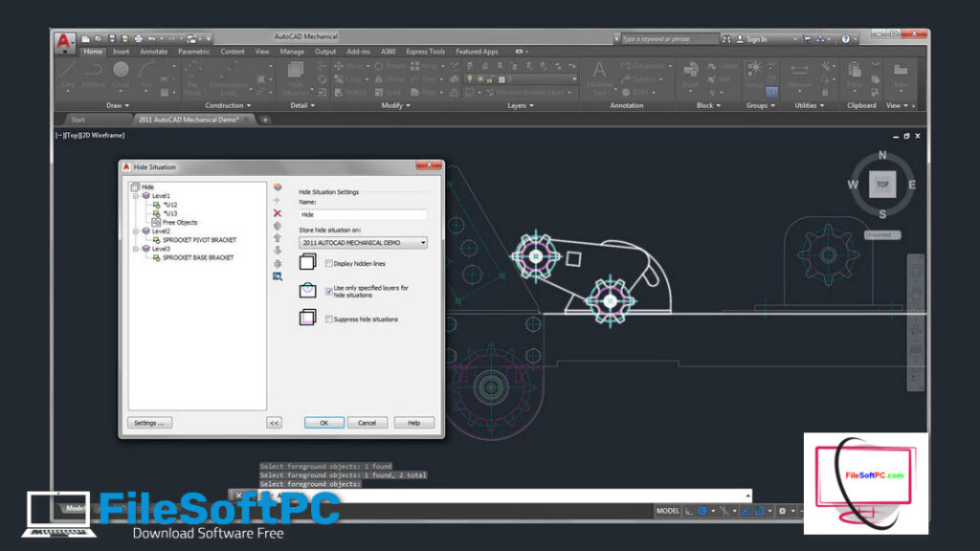The width and height of the screenshot is (980, 551).
Task: Select SPROCKET BASE BRACKET tree item
Action: (x=198, y=257)
